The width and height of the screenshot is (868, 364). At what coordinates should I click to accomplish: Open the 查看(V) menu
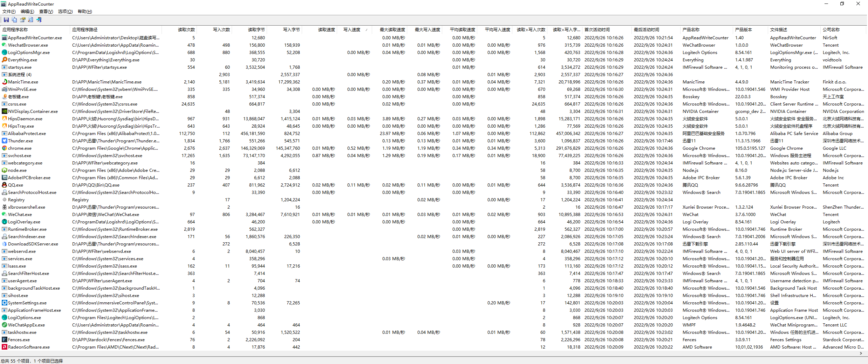tap(46, 12)
